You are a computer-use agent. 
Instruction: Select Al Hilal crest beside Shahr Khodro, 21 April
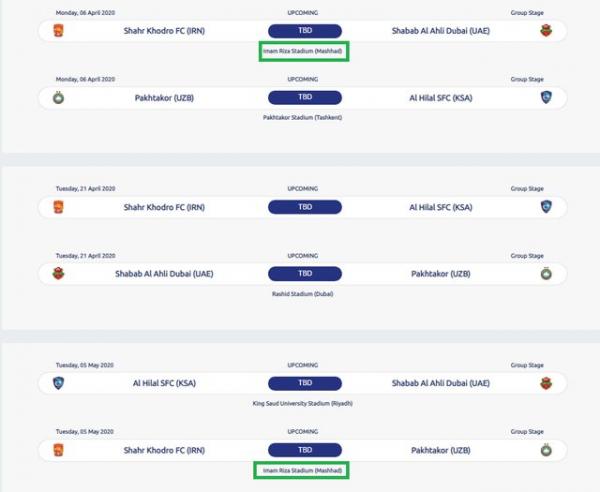pyautogui.click(x=545, y=207)
